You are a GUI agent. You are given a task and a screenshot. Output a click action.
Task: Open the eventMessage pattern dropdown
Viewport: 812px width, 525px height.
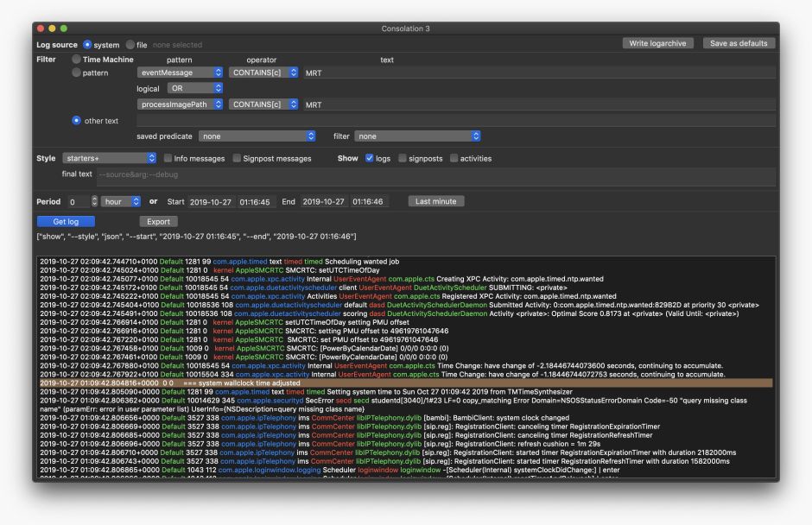180,73
